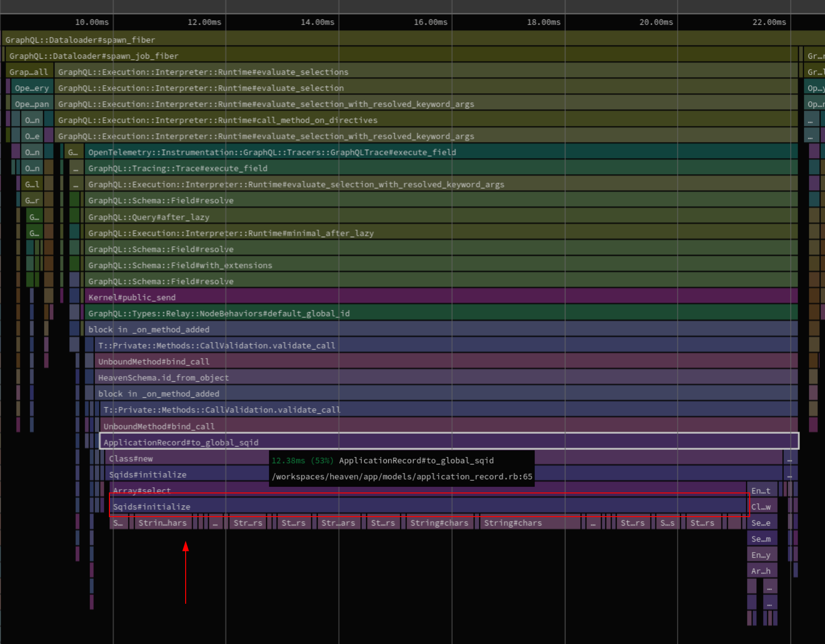This screenshot has width=825, height=644.
Task: Click the 20.00ms time ruler label
Action: [656, 22]
